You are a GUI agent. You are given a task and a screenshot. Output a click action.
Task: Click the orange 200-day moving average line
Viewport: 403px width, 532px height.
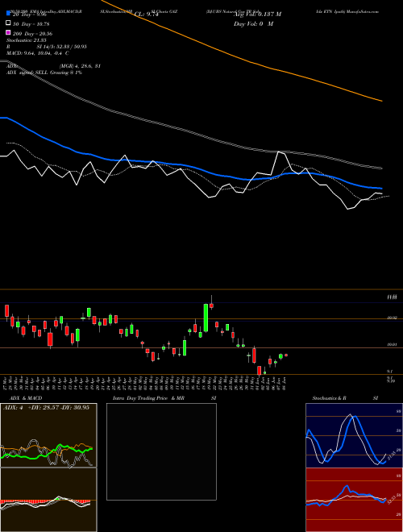[x=251, y=62]
